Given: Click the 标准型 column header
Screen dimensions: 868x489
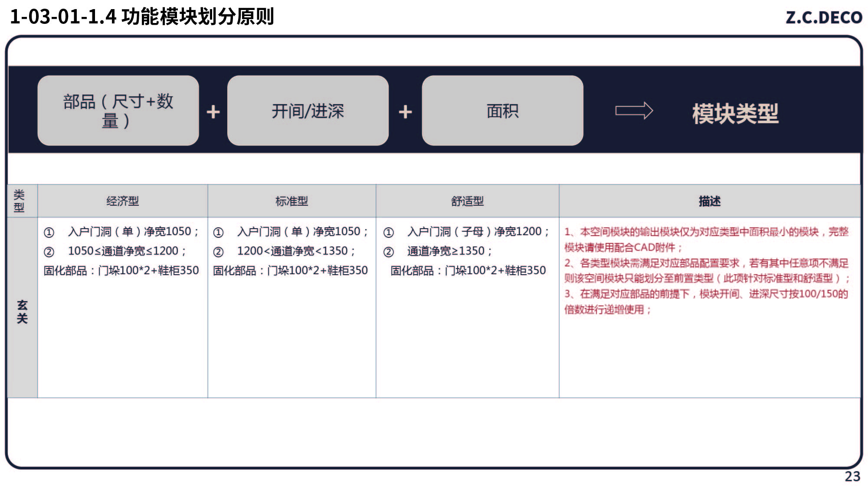Looking at the screenshot, I should (292, 201).
